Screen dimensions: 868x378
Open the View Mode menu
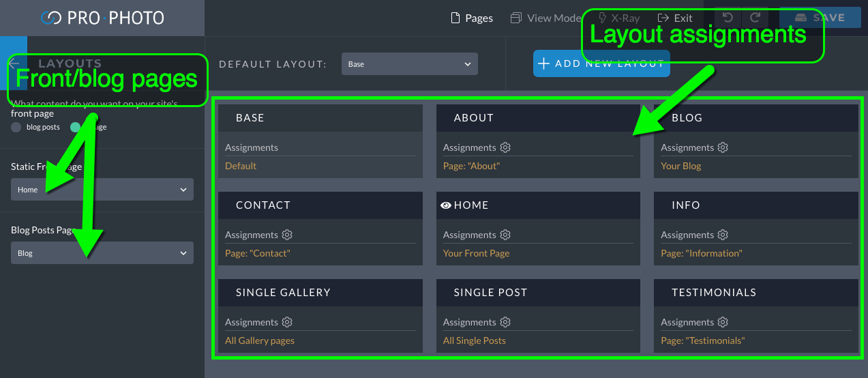tap(545, 18)
